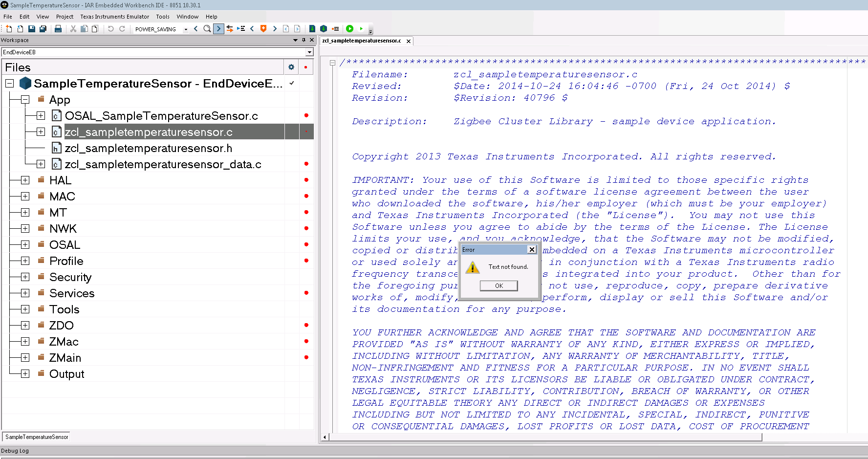Open the toolbar overflow options arrow
Image resolution: width=868 pixels, height=459 pixels.
tap(370, 31)
